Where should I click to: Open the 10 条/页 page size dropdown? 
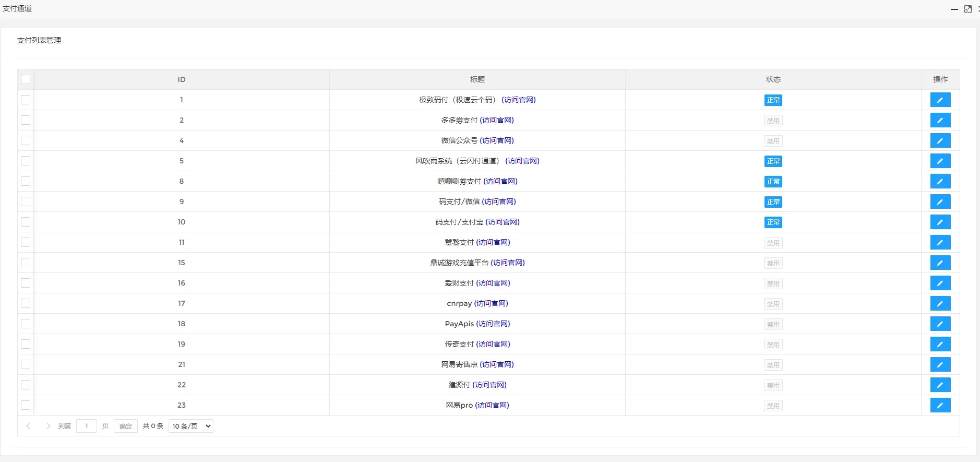click(x=191, y=426)
